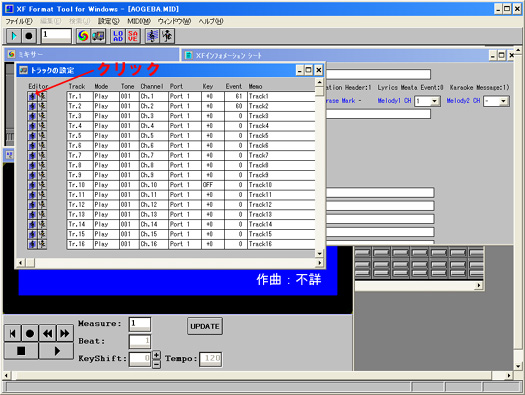
Task: Open the staff editor for Tr.10
Action: tap(32, 185)
